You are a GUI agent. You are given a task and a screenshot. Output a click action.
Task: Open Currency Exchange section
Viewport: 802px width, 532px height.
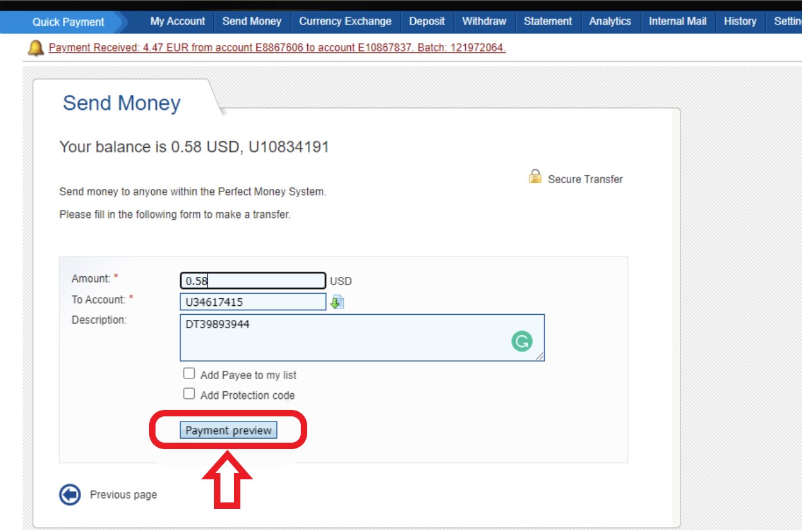pos(345,21)
